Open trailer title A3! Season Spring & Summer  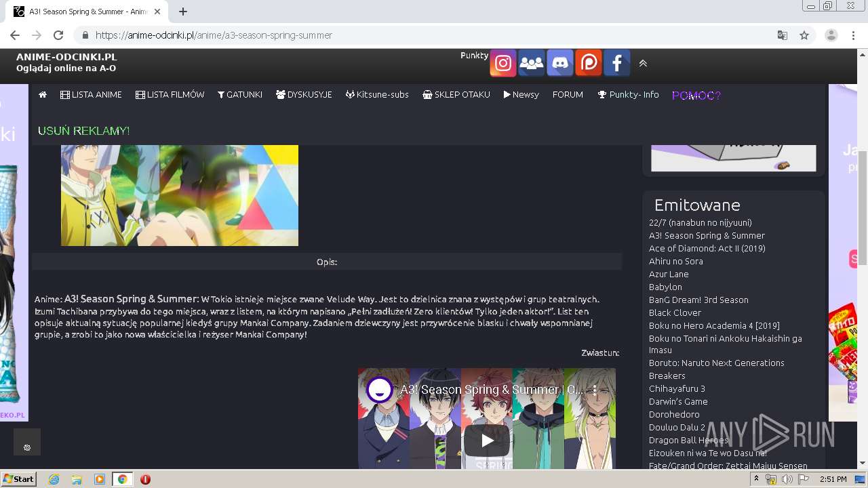492,390
